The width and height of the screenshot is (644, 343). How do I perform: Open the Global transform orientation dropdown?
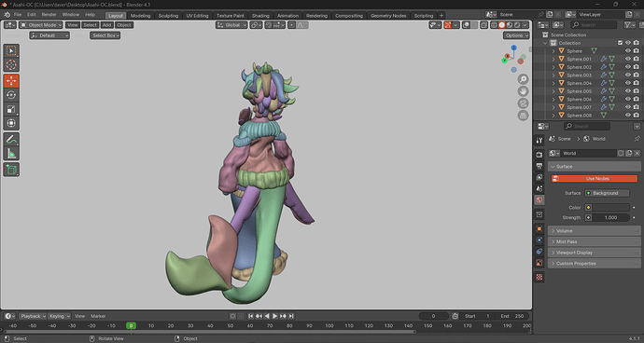(231, 25)
